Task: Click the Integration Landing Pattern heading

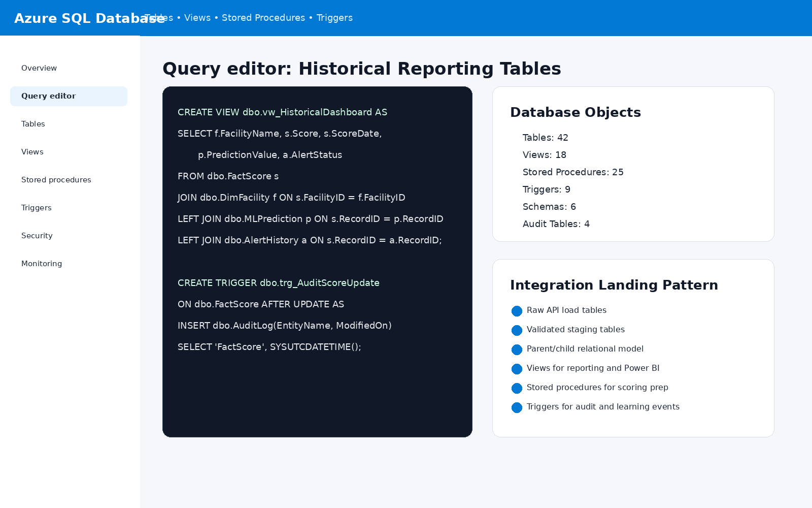Action: 614,285
